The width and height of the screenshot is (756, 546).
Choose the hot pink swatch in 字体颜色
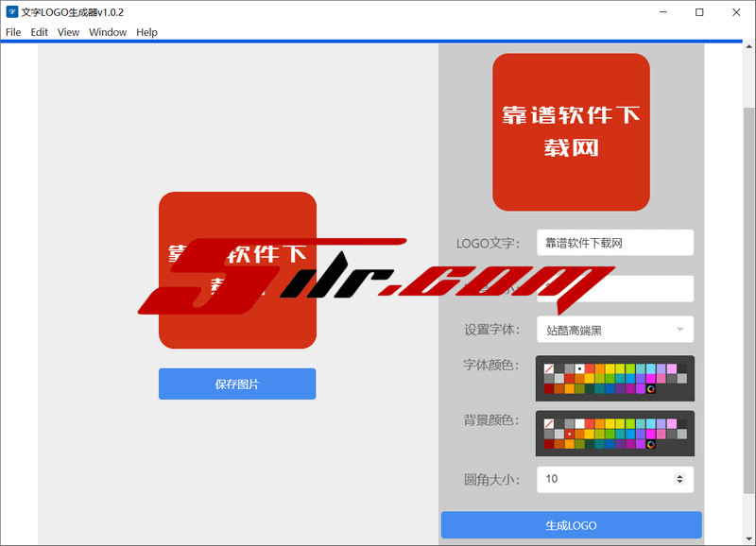(x=661, y=379)
